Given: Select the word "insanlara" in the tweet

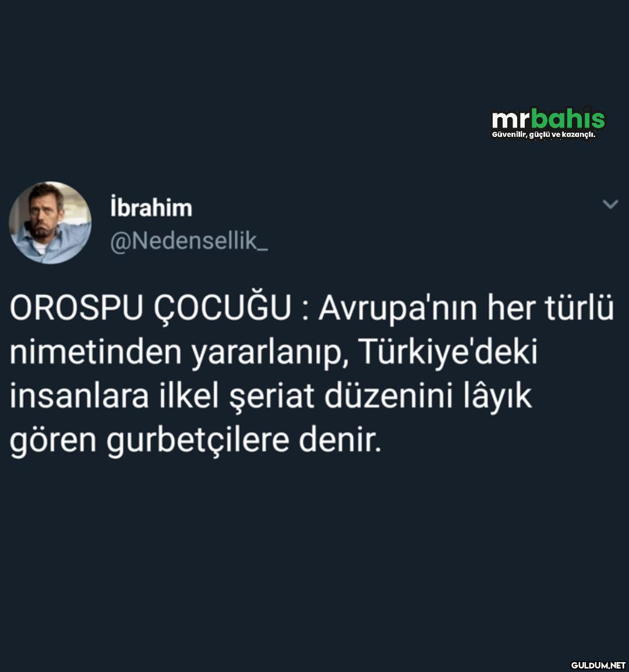Looking at the screenshot, I should pyautogui.click(x=79, y=396).
